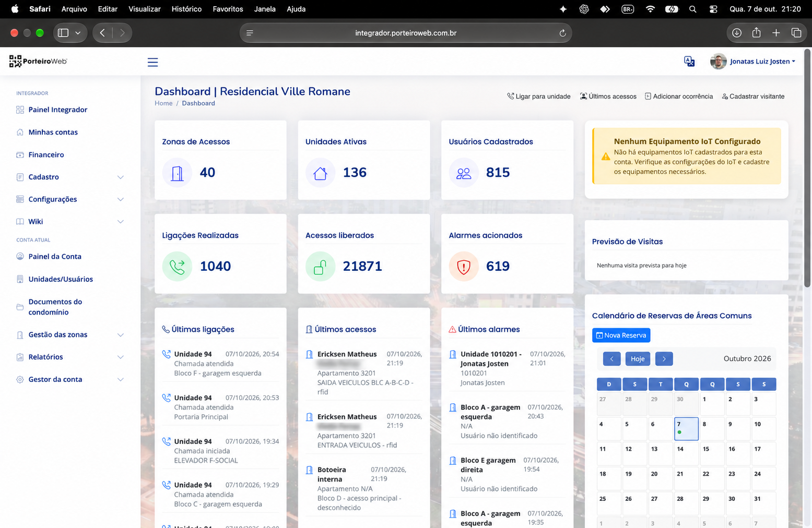Click the Usuários Cadastrados people icon
Screen dimensions: 812x528
(464, 173)
